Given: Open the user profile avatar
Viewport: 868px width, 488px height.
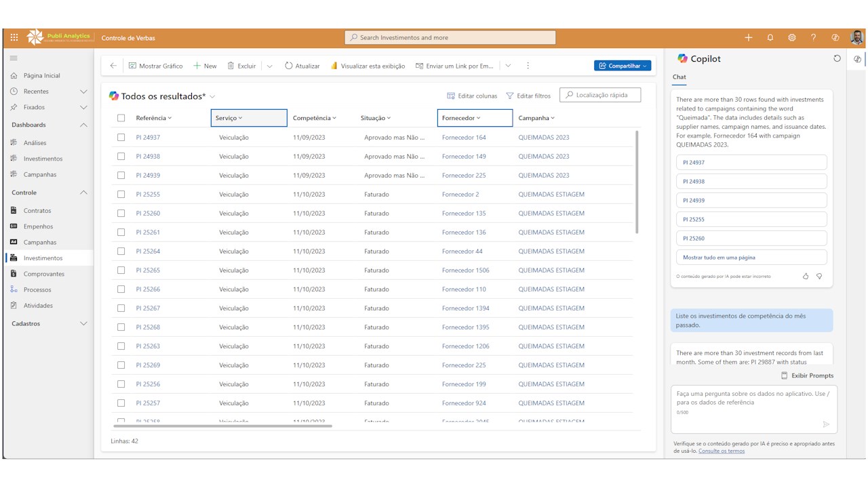Looking at the screenshot, I should click(x=857, y=38).
